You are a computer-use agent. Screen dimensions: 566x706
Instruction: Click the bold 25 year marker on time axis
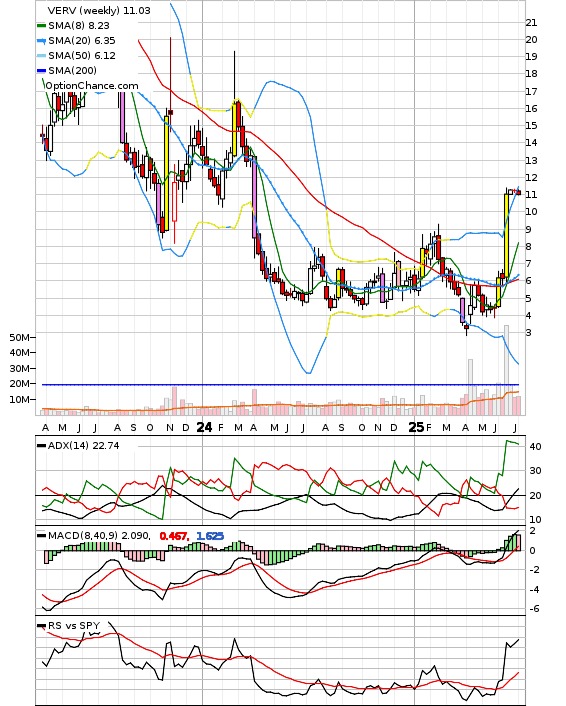(416, 427)
